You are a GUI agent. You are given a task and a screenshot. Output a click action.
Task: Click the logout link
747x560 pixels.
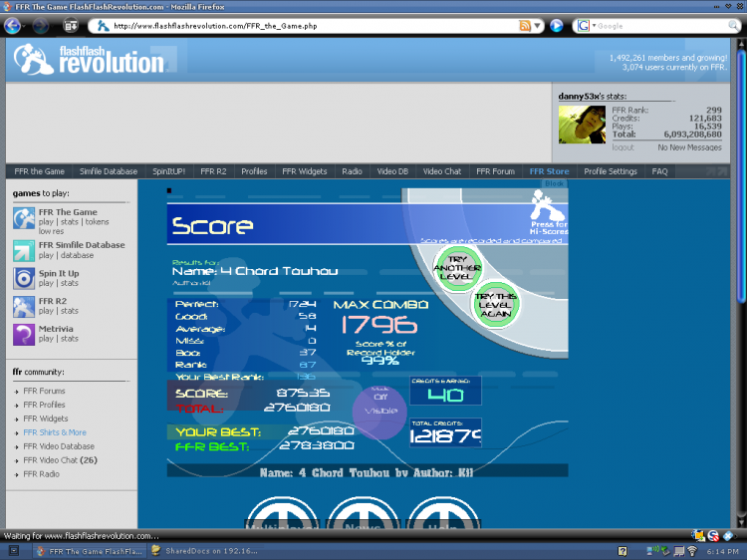[x=622, y=147]
